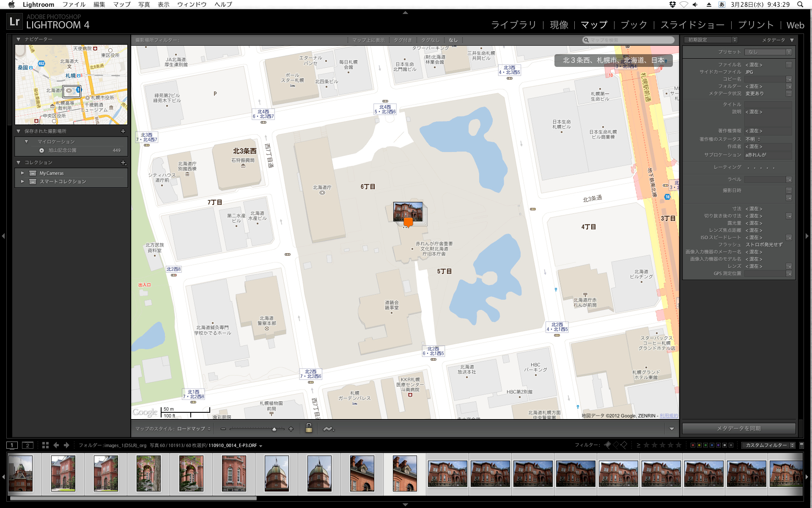The height and width of the screenshot is (508, 812).
Task: Open the 写真 menu in menu bar
Action: coord(144,4)
